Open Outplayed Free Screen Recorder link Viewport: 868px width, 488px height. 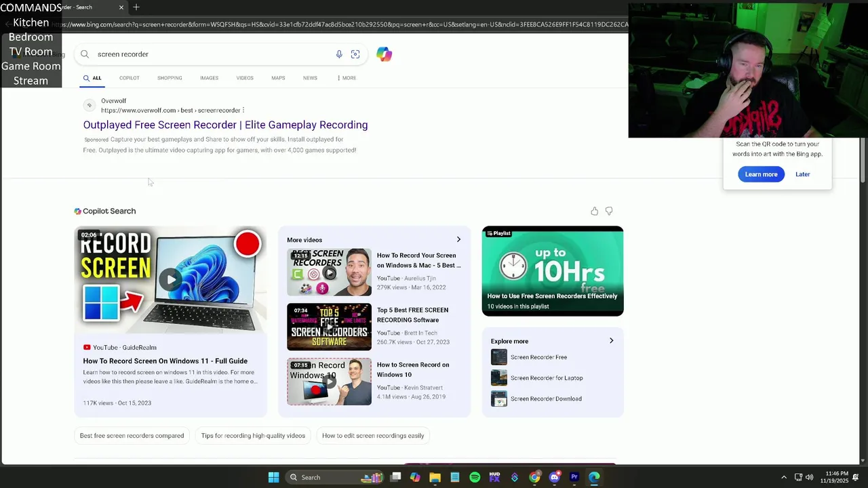coord(225,125)
